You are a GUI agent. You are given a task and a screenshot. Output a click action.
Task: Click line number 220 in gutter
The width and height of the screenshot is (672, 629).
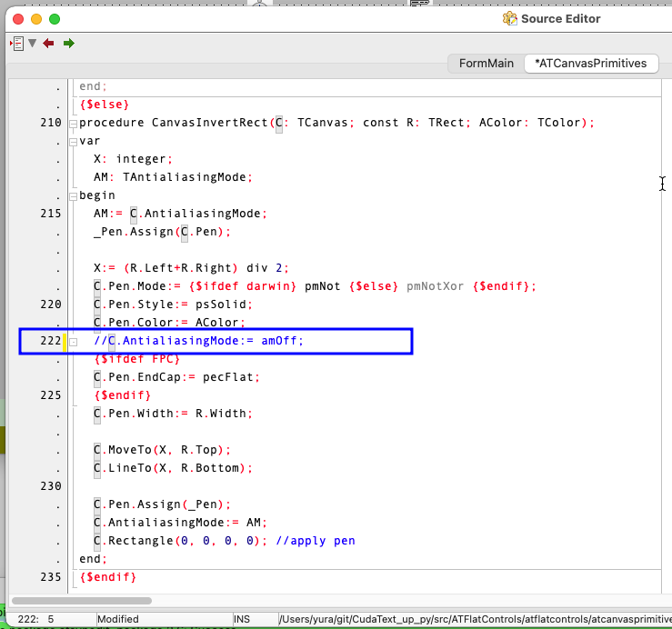(x=51, y=305)
